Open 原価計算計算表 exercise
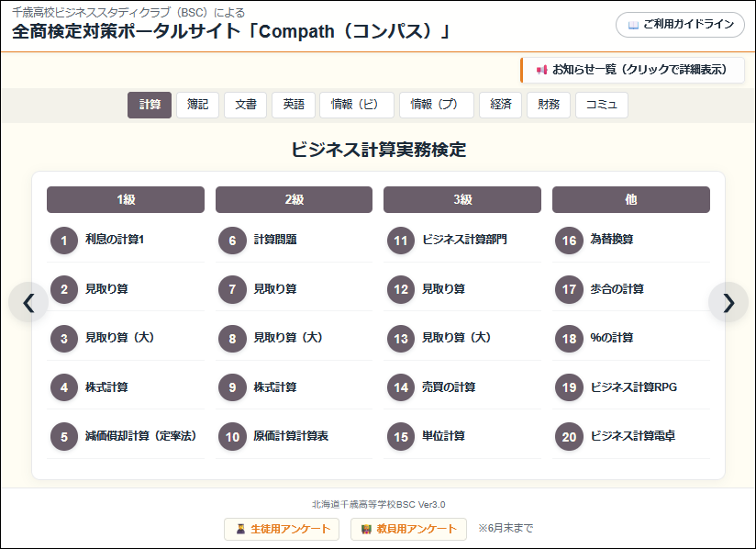Image resolution: width=756 pixels, height=549 pixels. (x=291, y=436)
